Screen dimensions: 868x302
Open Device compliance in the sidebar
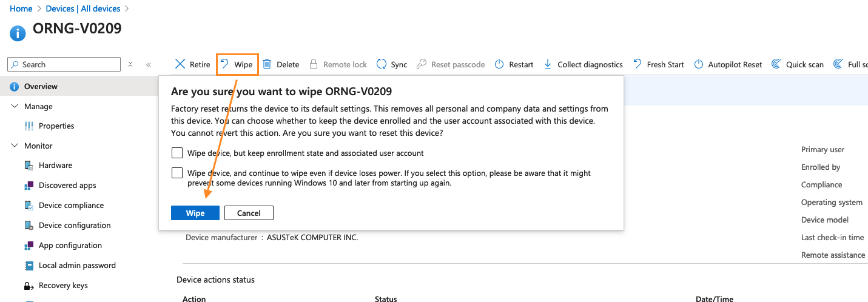(71, 205)
